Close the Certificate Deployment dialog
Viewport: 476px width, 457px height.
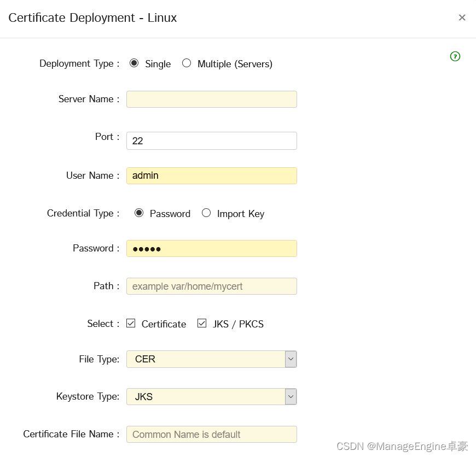(x=462, y=17)
